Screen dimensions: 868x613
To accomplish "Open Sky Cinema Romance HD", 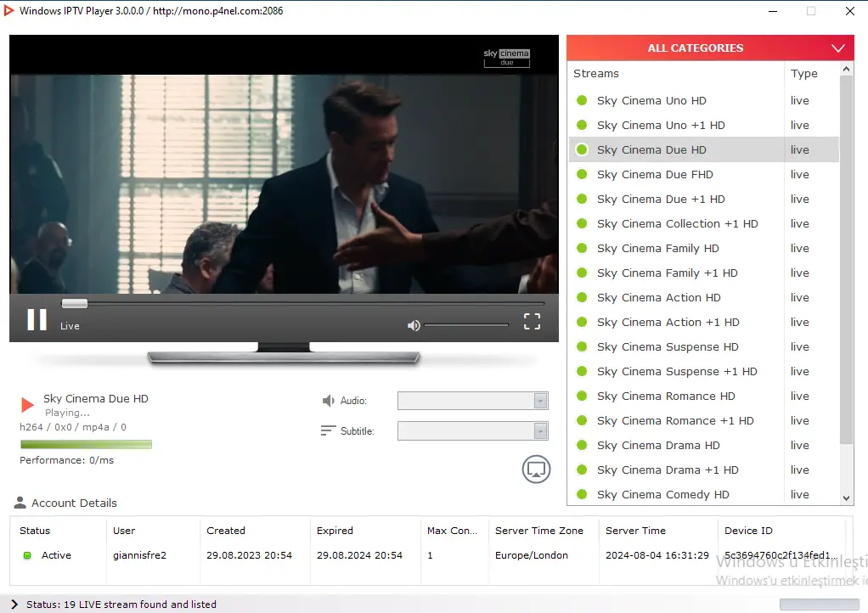I will 704,396.
